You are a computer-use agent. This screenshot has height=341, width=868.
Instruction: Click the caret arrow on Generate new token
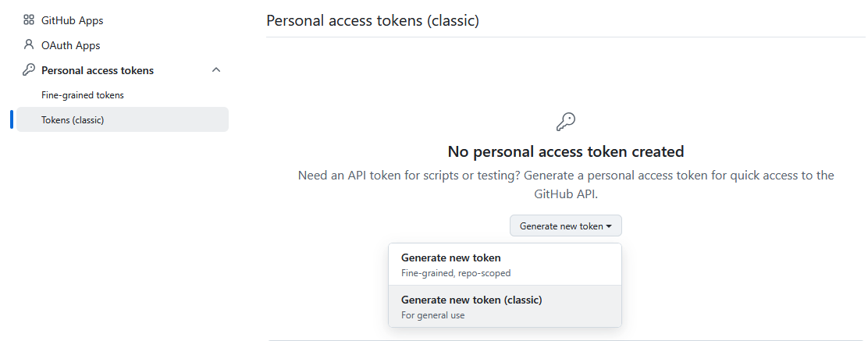pyautogui.click(x=609, y=226)
